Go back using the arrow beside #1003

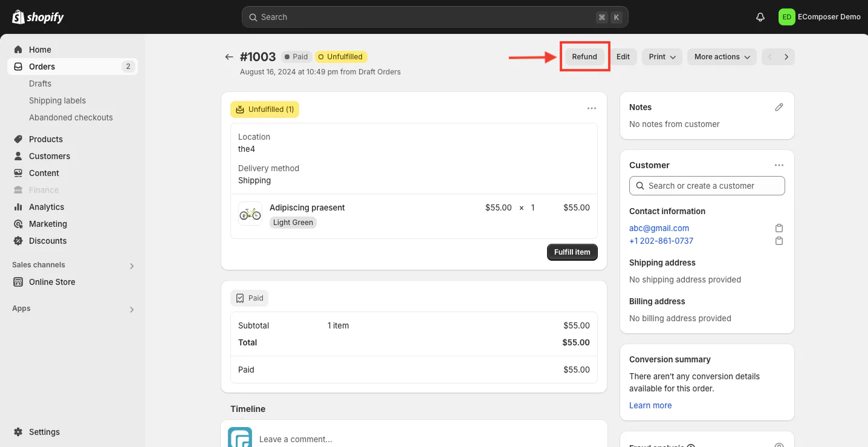(229, 57)
